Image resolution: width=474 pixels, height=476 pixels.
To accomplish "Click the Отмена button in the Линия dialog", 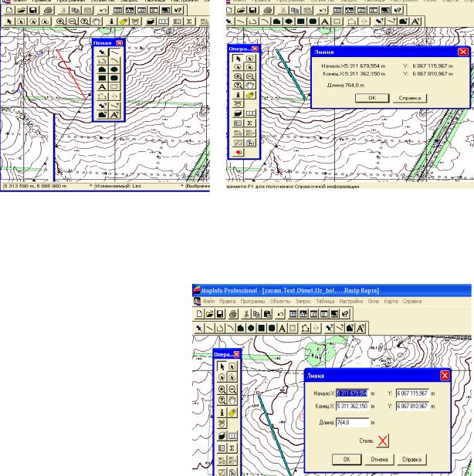I will point(379,459).
